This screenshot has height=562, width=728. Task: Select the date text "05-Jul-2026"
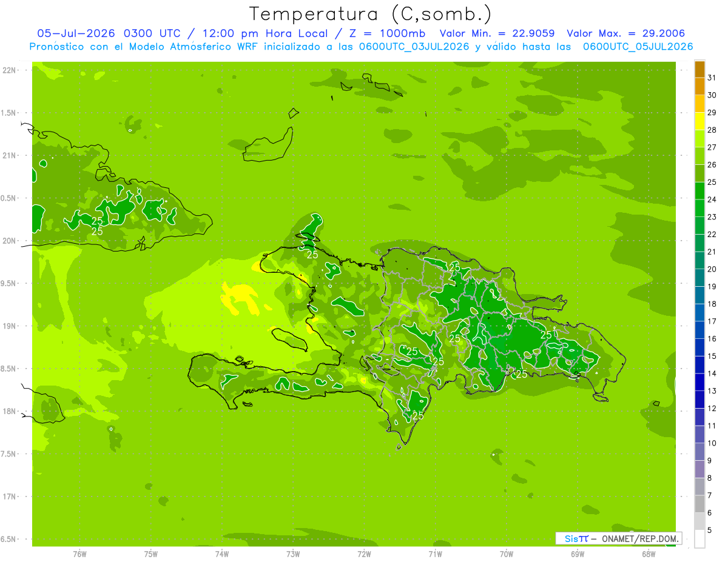(76, 33)
